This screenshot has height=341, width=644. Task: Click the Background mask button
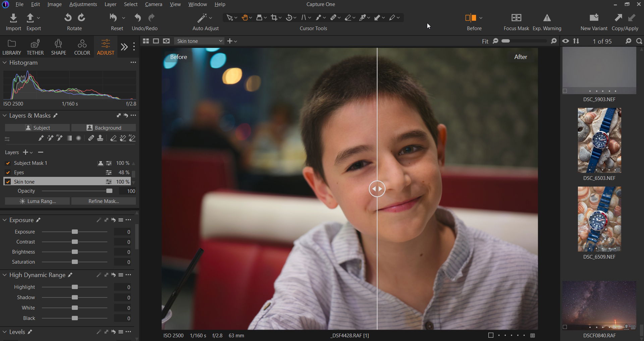coord(104,128)
